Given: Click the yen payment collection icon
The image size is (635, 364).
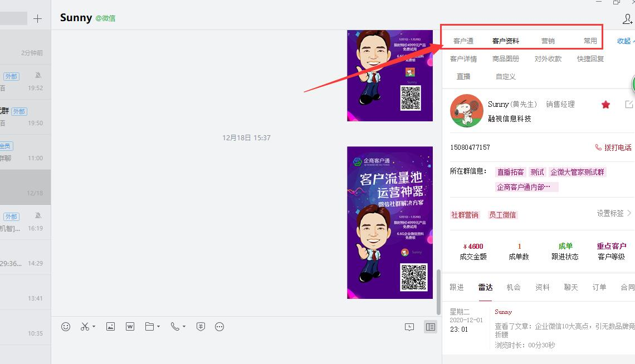Looking at the screenshot, I should point(201,327).
